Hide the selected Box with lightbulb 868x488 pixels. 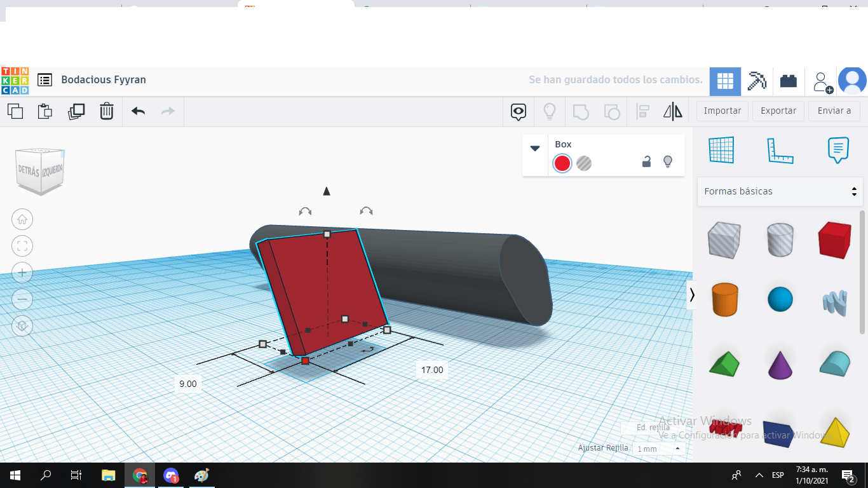coord(668,162)
